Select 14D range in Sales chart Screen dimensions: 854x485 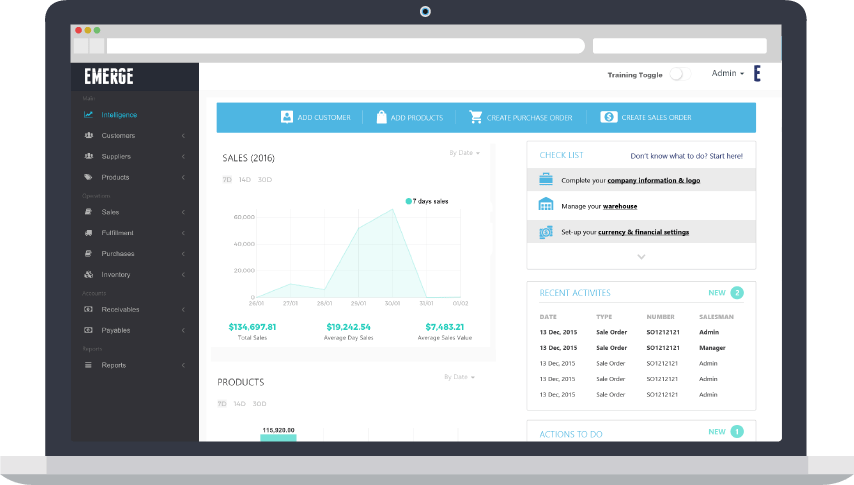[x=243, y=180]
